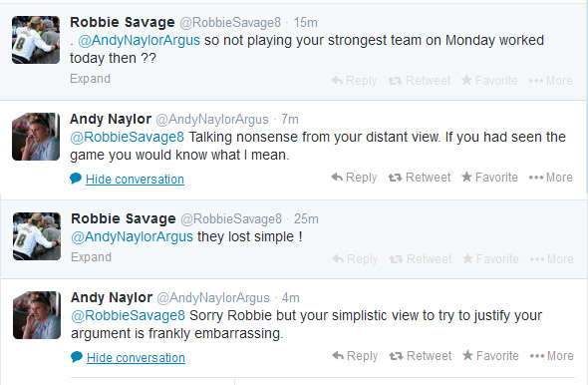Open More options on Robbie's 15m tweet

[x=550, y=81]
